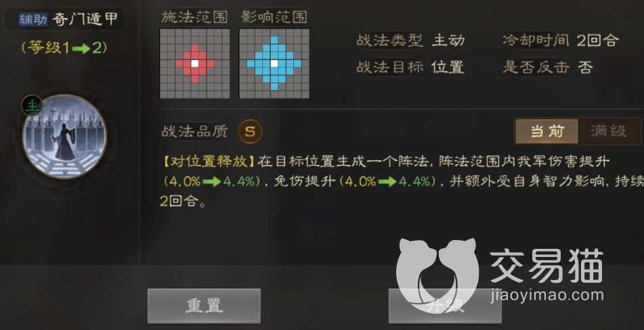Click the 冷却时间 2回合 label
This screenshot has width=644, height=330.
tap(561, 41)
